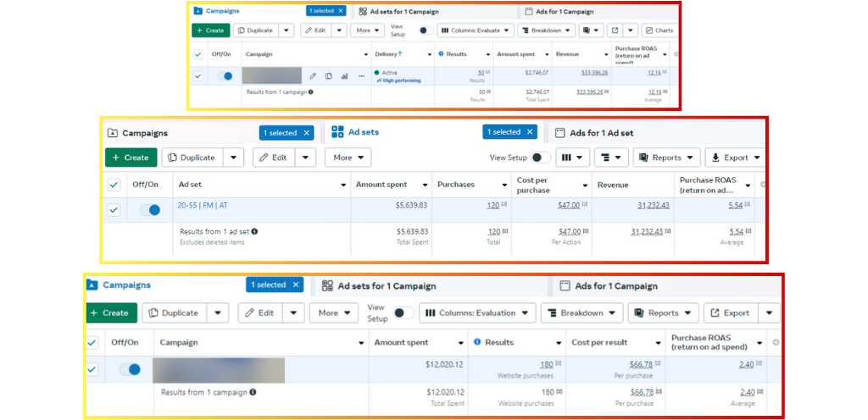
Task: Toggle off the campaign with $12,020.12 spent
Action: click(131, 369)
